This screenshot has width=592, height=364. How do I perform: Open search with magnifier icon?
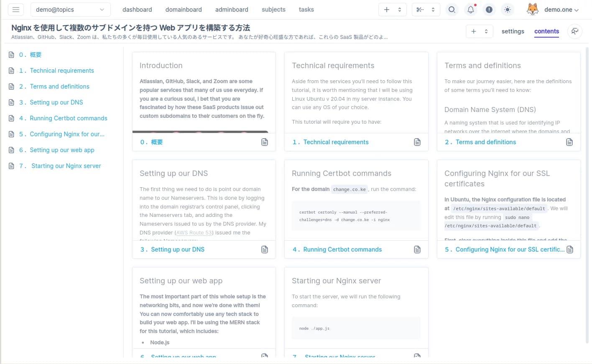click(x=452, y=10)
